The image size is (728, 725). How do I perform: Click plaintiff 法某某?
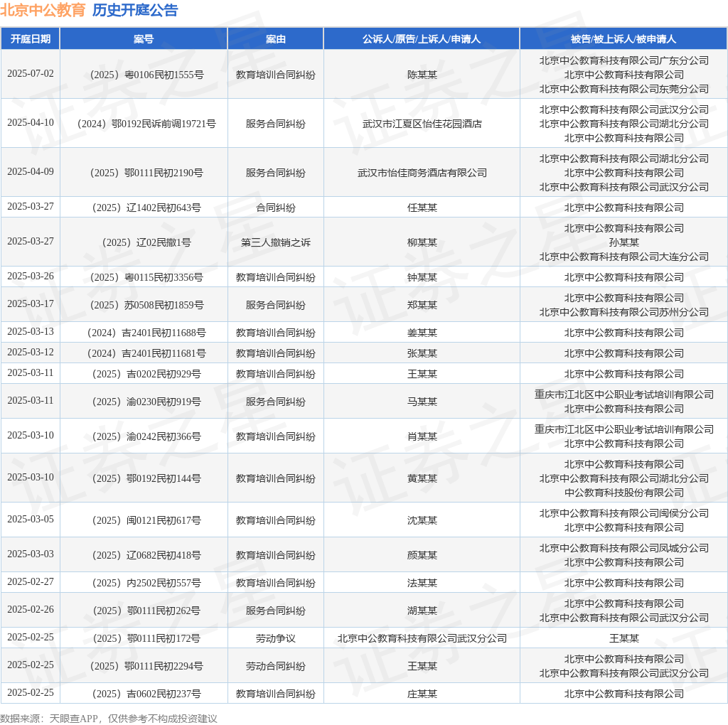422,584
